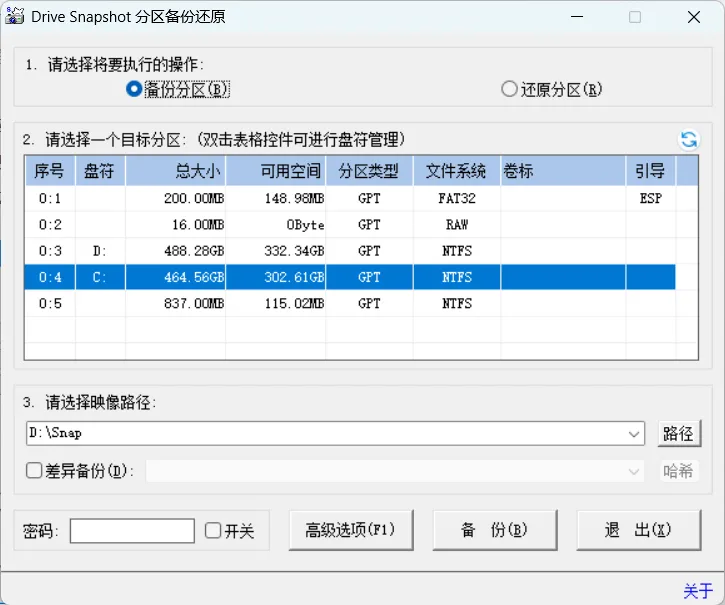Open the 关于 about link
The width and height of the screenshot is (725, 605).
tap(698, 591)
